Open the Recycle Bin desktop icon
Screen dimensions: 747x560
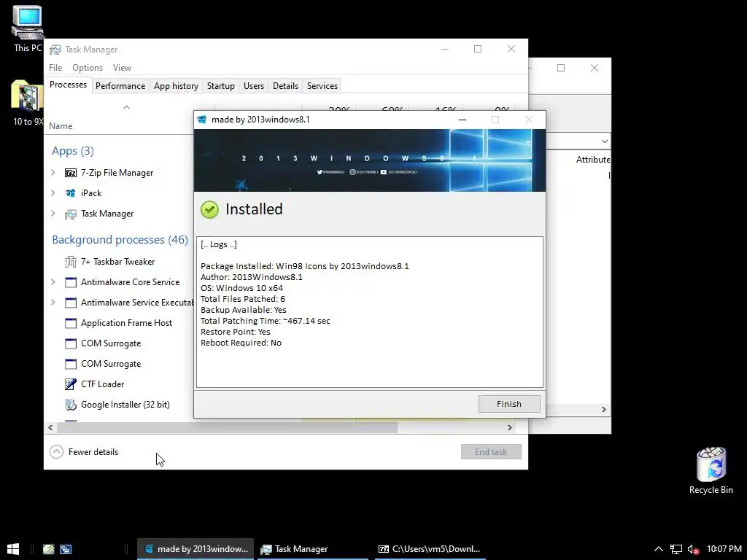[x=711, y=470]
